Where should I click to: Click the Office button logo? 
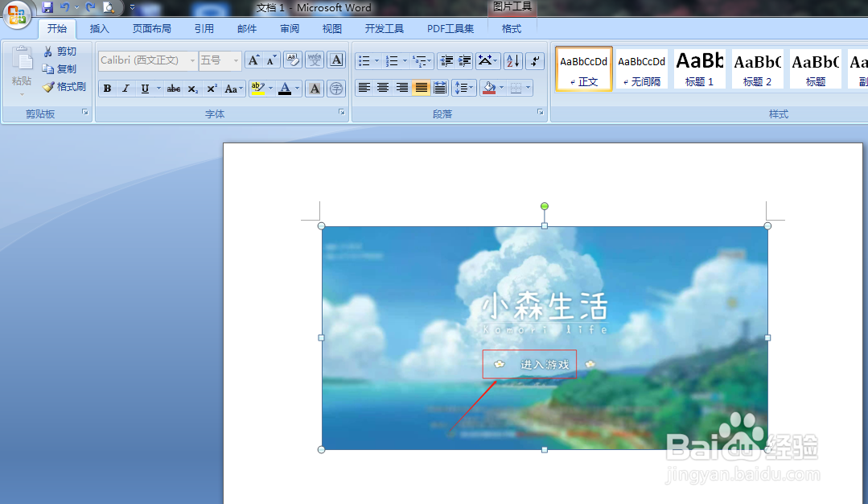(17, 14)
